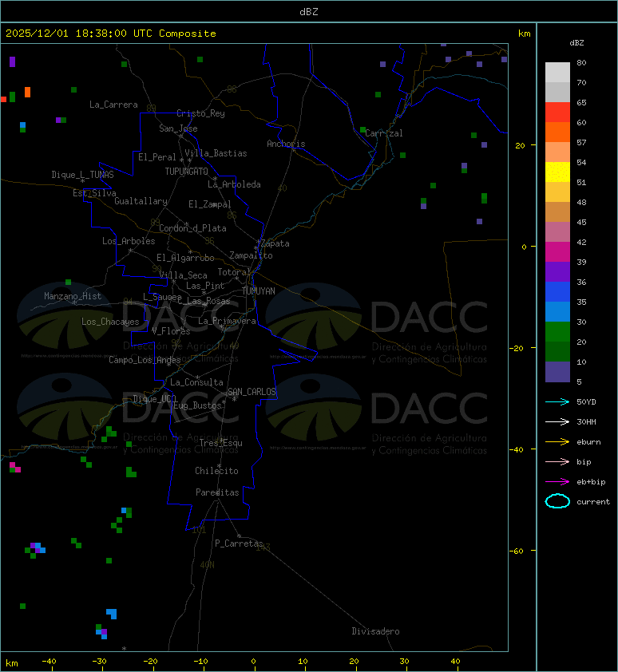Screen dimensions: 618x672
Task: Click the Carrizal place label
Action: click(384, 133)
